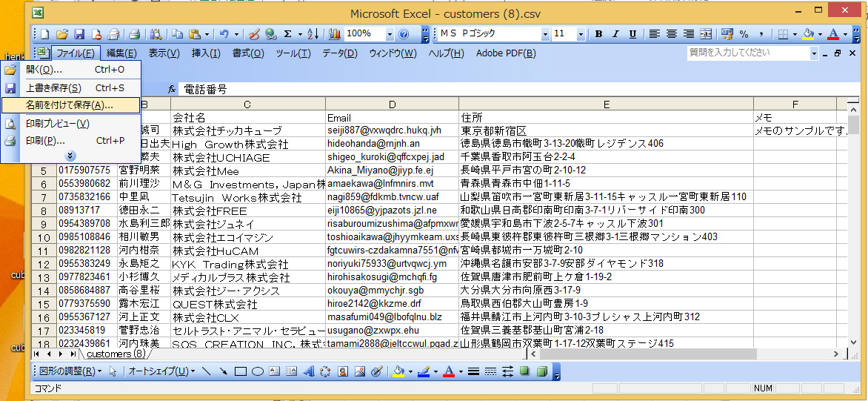This screenshot has width=868, height=401.
Task: Select the Rectangle drawing tool
Action: pyautogui.click(x=241, y=371)
